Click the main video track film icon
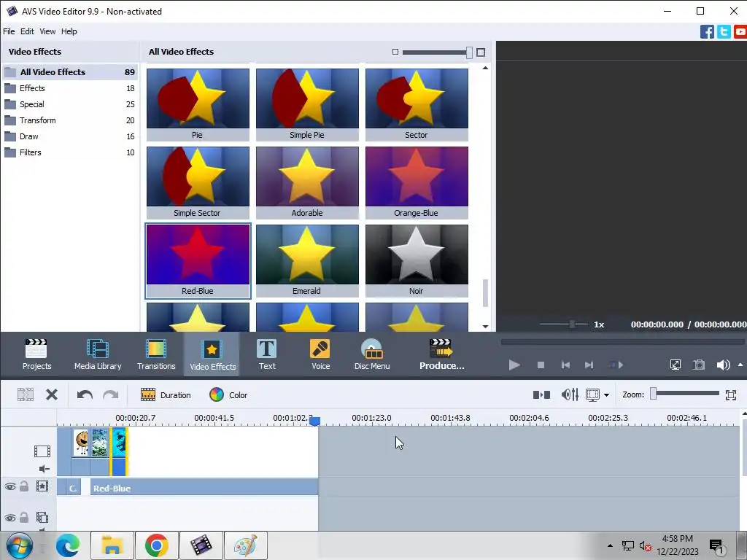This screenshot has height=560, width=747. (42, 451)
